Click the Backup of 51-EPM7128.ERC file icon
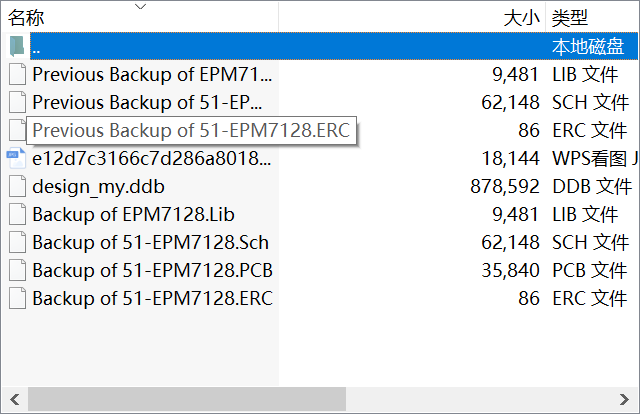The width and height of the screenshot is (640, 414). (17, 298)
